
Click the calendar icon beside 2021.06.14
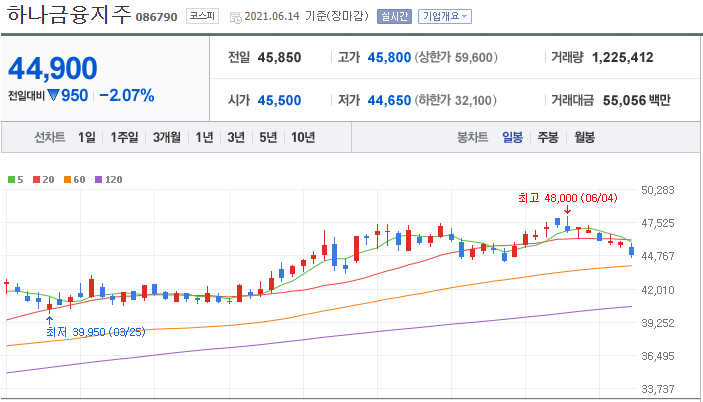point(235,17)
